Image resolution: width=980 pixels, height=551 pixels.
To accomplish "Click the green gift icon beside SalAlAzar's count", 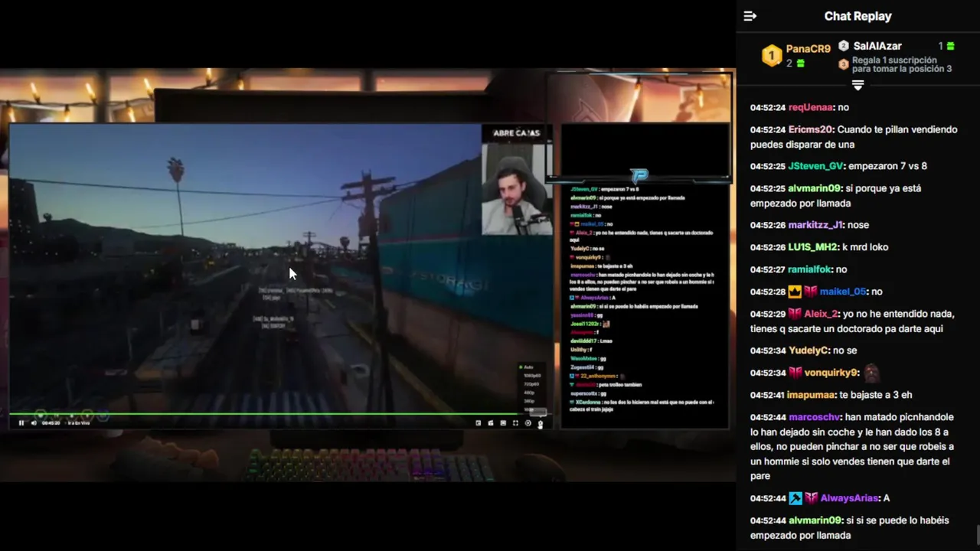I will [x=951, y=46].
